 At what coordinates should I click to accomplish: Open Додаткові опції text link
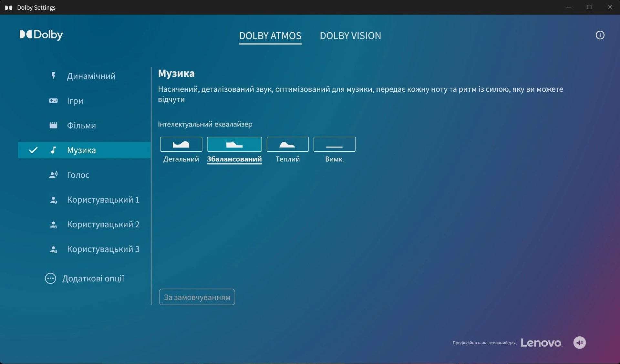tap(93, 278)
